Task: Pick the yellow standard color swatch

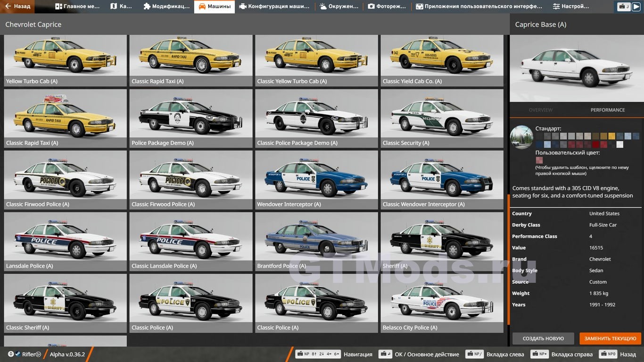Action: coord(612,136)
